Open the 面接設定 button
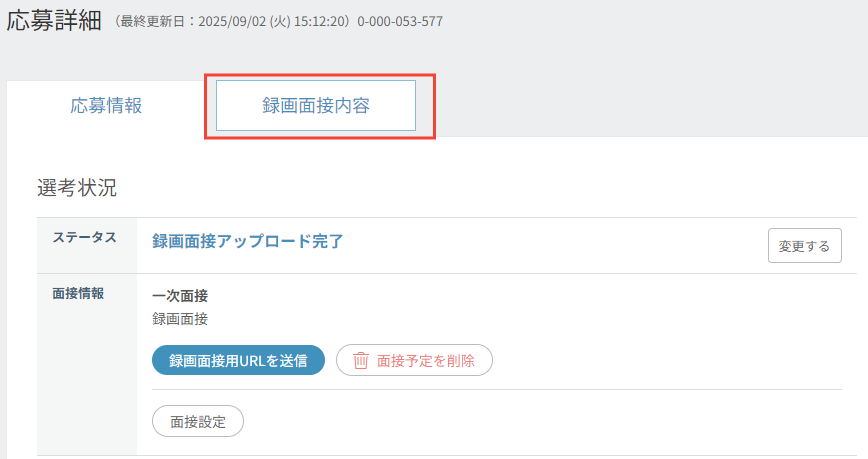868x459 pixels. tap(198, 421)
